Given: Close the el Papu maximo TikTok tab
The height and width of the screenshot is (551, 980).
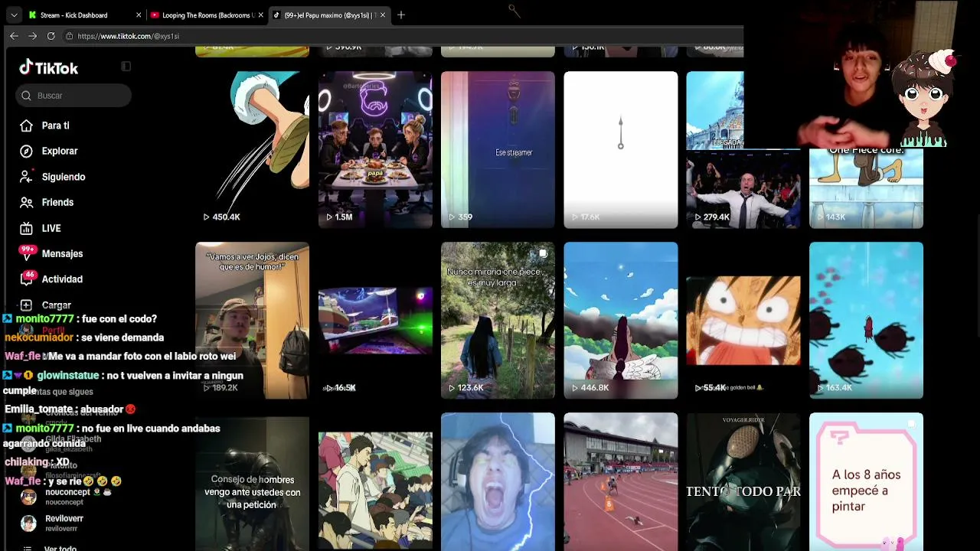Looking at the screenshot, I should 383,15.
